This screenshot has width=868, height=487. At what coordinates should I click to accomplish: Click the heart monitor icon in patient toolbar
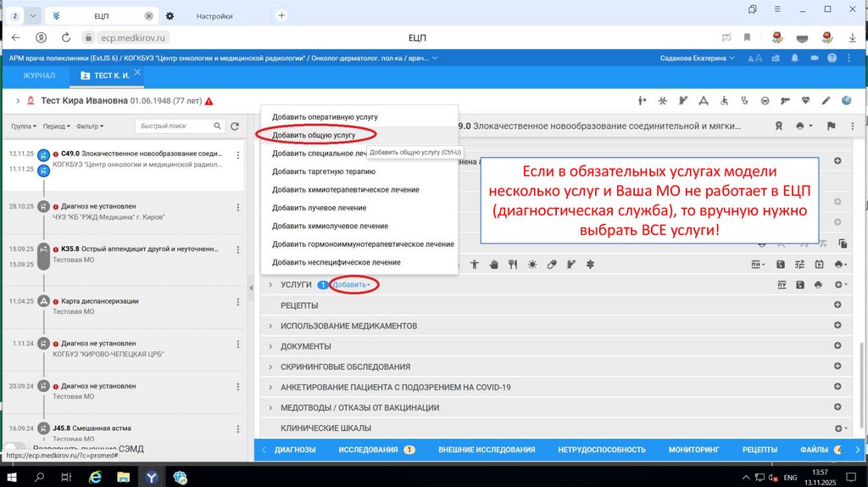pos(805,101)
